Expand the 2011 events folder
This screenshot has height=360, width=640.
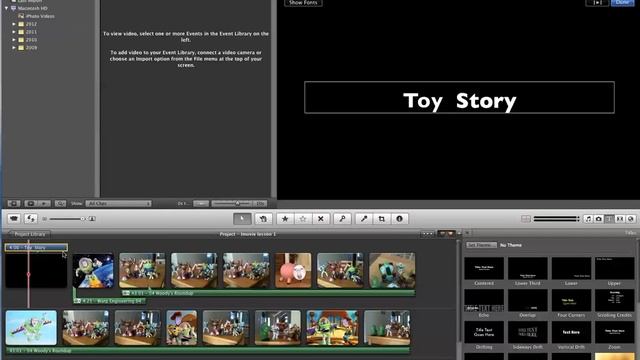point(14,32)
